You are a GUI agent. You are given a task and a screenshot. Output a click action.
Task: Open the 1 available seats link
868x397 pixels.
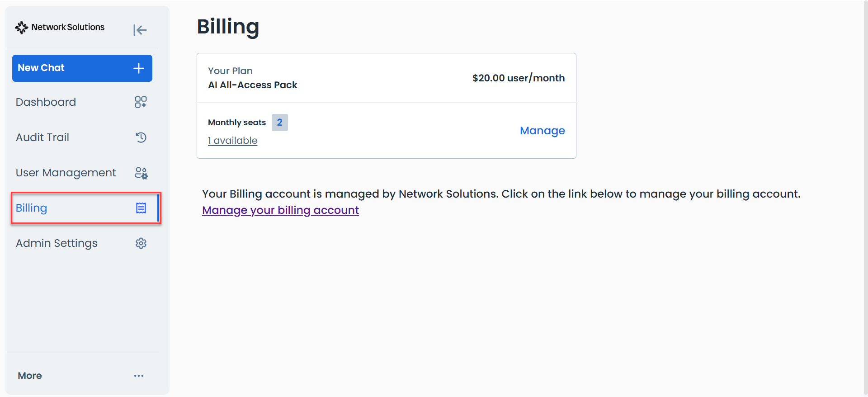click(x=232, y=141)
